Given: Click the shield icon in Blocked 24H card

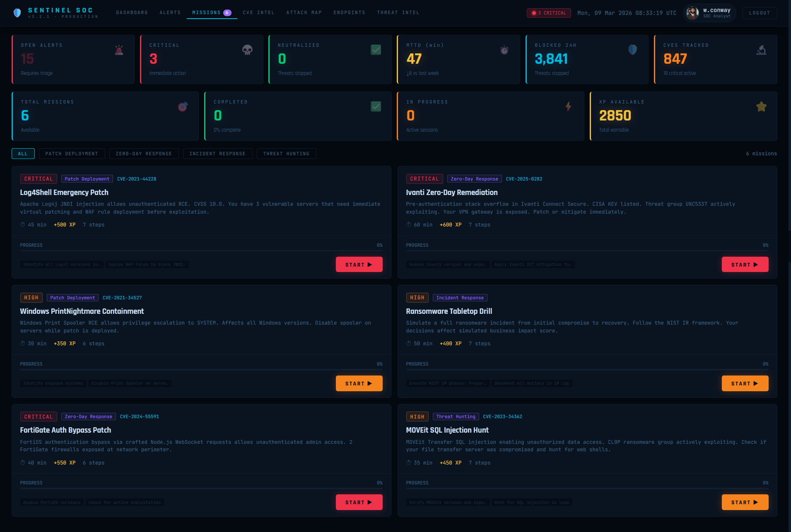Looking at the screenshot, I should (632, 50).
